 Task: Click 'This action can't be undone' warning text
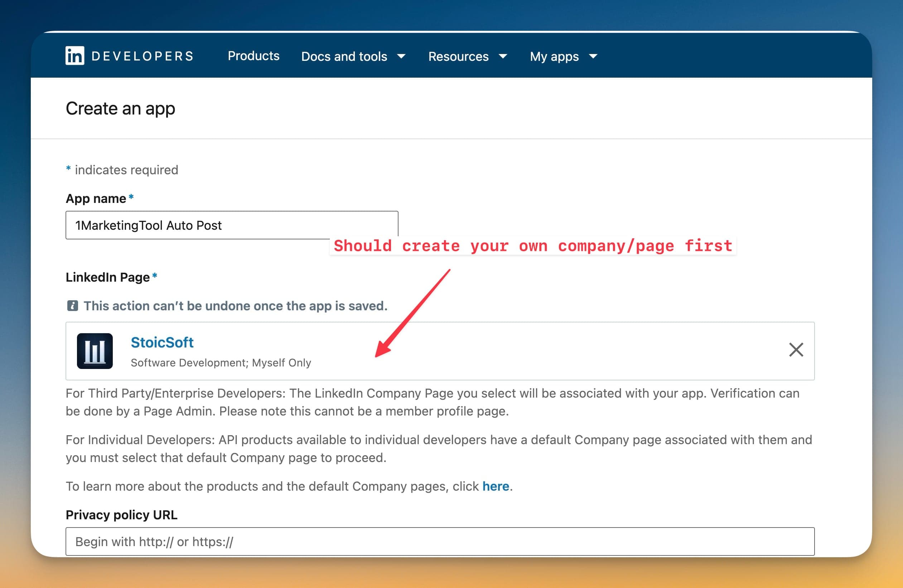(236, 306)
